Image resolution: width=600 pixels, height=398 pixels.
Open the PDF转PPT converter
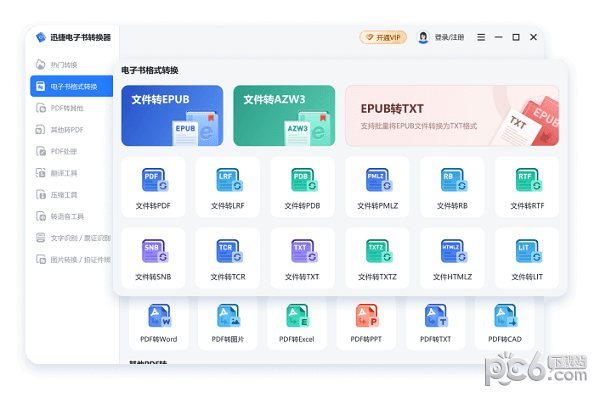pos(367,315)
